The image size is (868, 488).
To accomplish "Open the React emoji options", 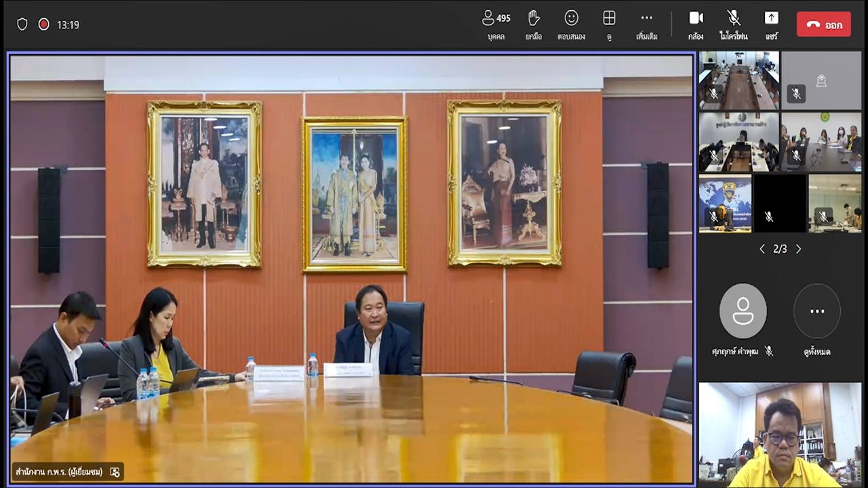I will click(571, 24).
